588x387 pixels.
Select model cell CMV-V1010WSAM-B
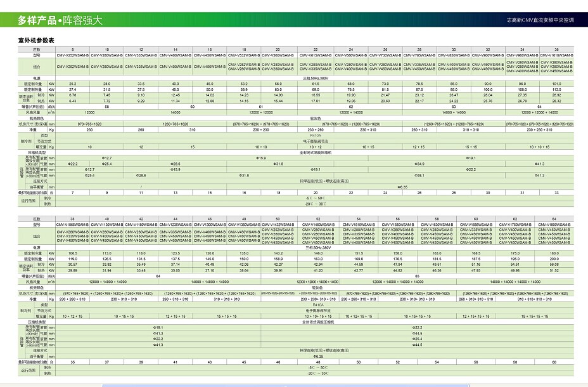[556, 56]
